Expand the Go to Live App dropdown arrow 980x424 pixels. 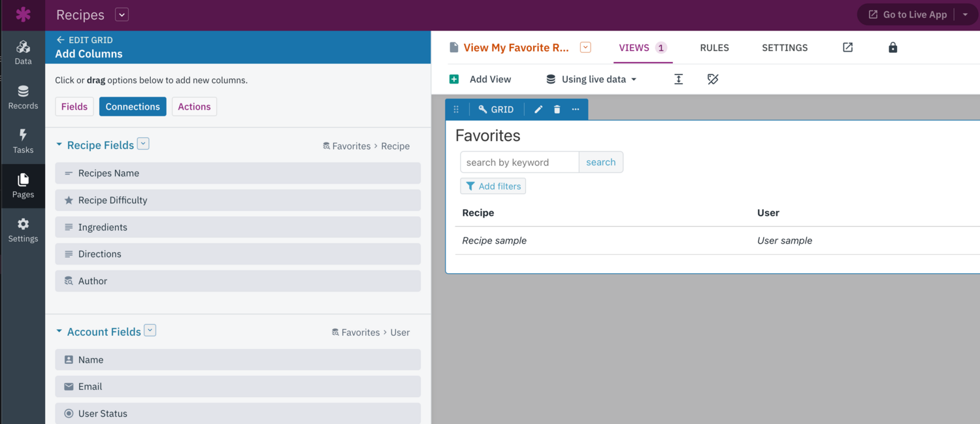(966, 14)
